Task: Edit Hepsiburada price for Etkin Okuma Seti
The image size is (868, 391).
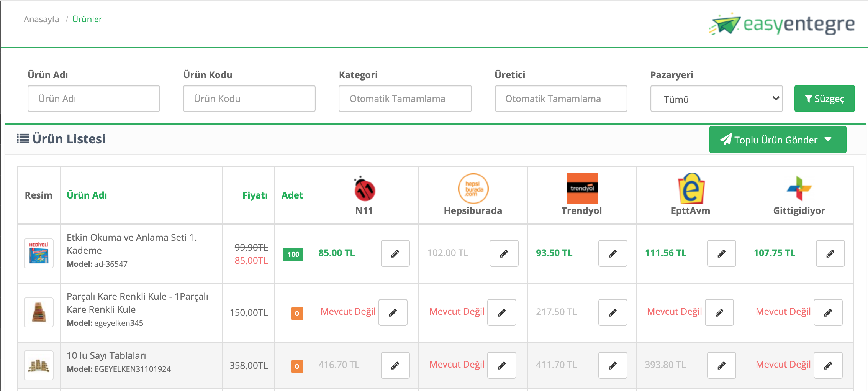Action: tap(504, 253)
